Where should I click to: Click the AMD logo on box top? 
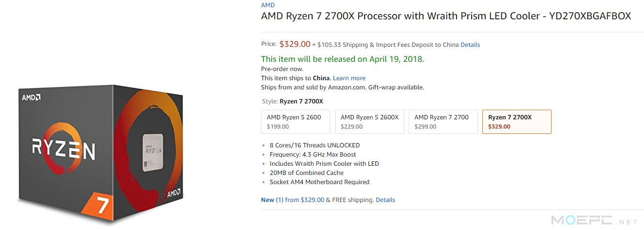tap(31, 97)
